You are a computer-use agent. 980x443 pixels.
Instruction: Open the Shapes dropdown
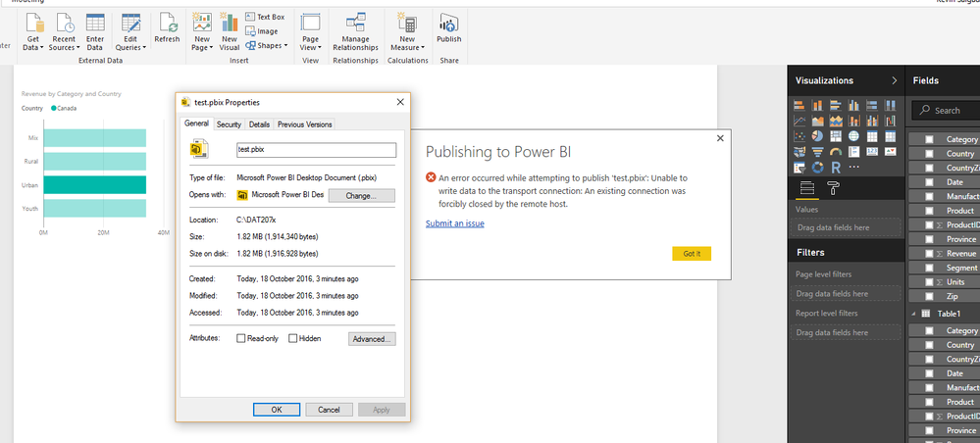coord(266,46)
